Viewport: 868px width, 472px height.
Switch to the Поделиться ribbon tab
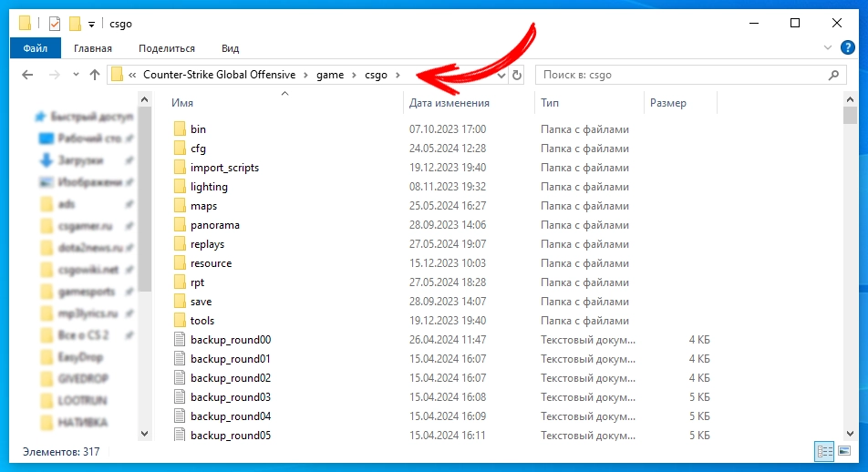pos(167,48)
